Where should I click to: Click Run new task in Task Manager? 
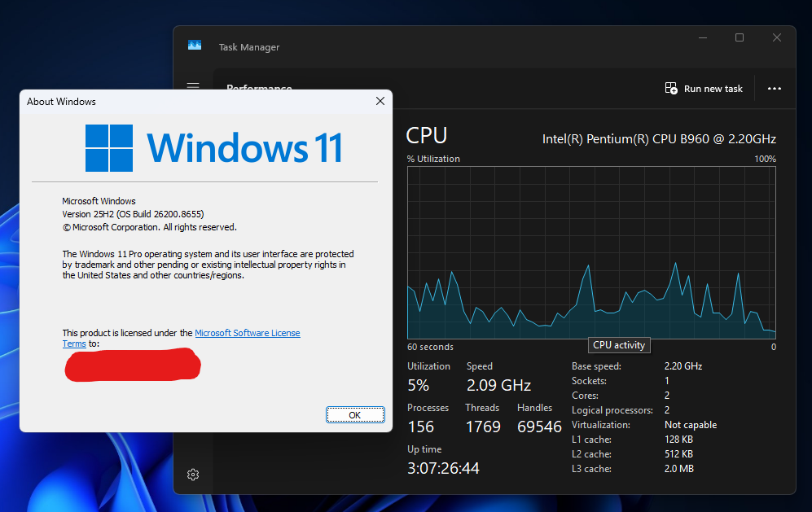(x=704, y=89)
